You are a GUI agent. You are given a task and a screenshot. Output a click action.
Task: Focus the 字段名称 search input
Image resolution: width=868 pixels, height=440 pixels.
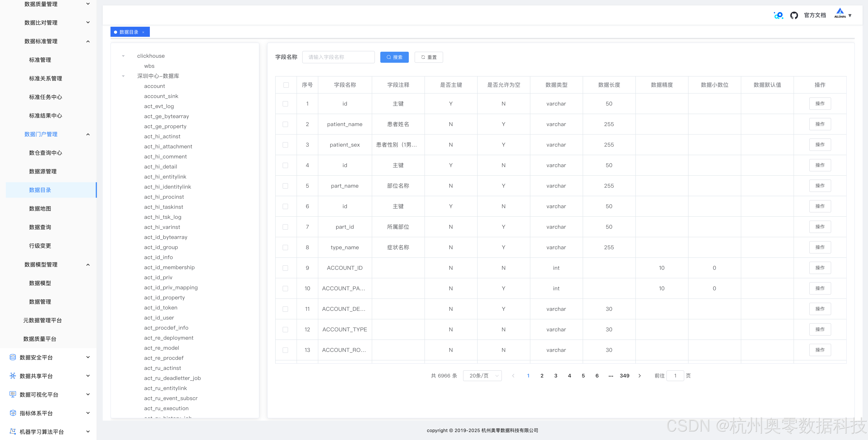click(x=338, y=57)
